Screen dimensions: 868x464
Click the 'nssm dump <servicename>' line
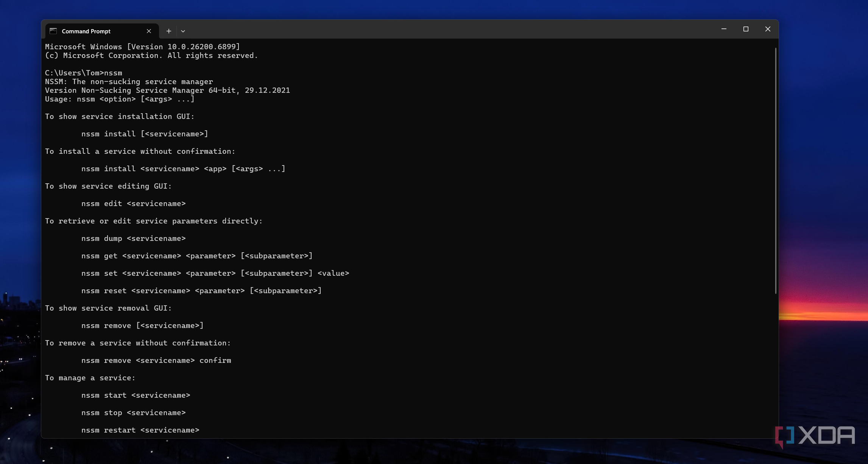pos(133,239)
